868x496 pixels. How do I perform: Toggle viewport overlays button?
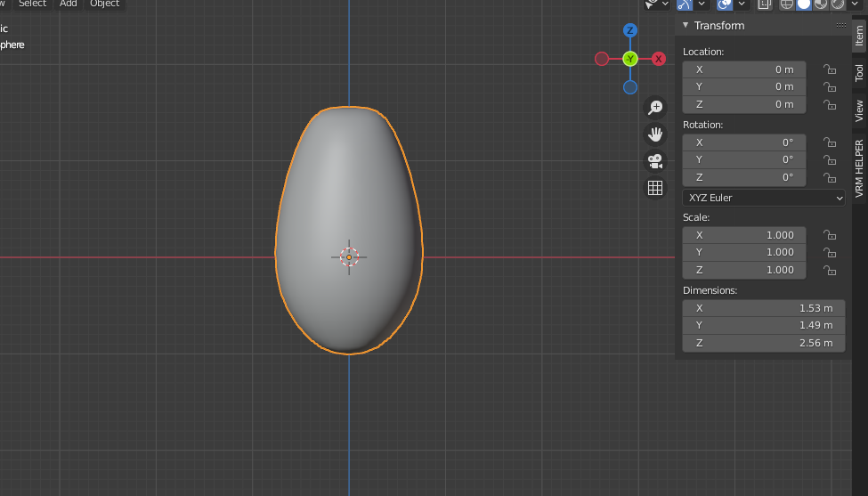[725, 4]
